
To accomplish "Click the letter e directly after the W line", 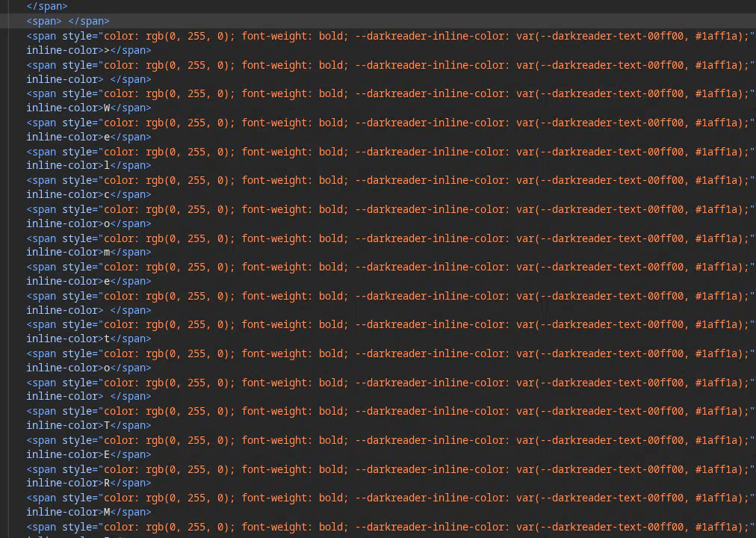I will pos(107,137).
